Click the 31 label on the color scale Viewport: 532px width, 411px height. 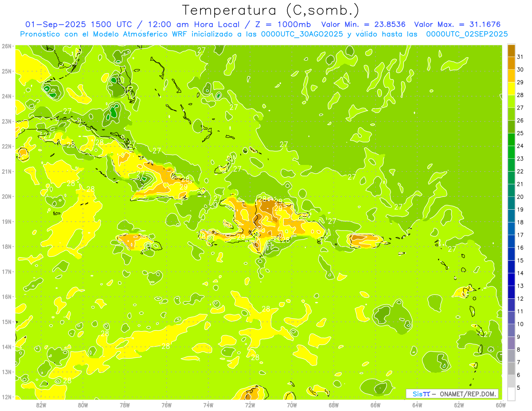(x=520, y=57)
